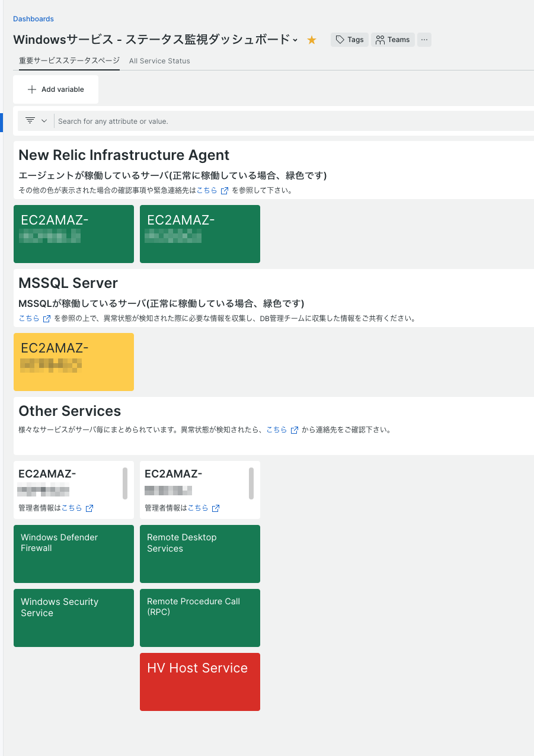The width and height of the screenshot is (534, 756).
Task: Switch to the All Service Status tab
Action: 159,61
